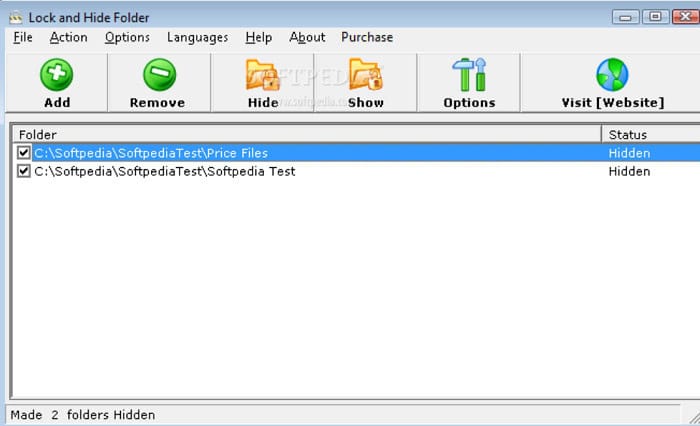Click Hidden status of Softpedia Test row
The image size is (700, 426).
click(x=629, y=171)
